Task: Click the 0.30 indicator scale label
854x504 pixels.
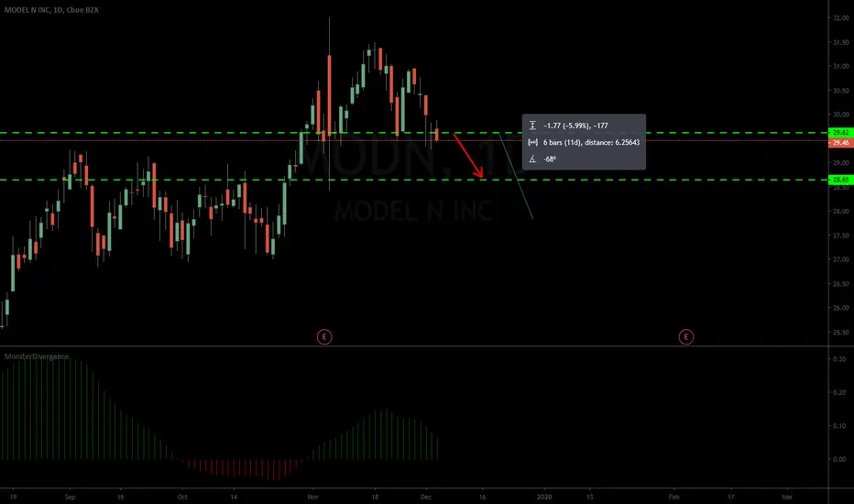Action: [839, 359]
